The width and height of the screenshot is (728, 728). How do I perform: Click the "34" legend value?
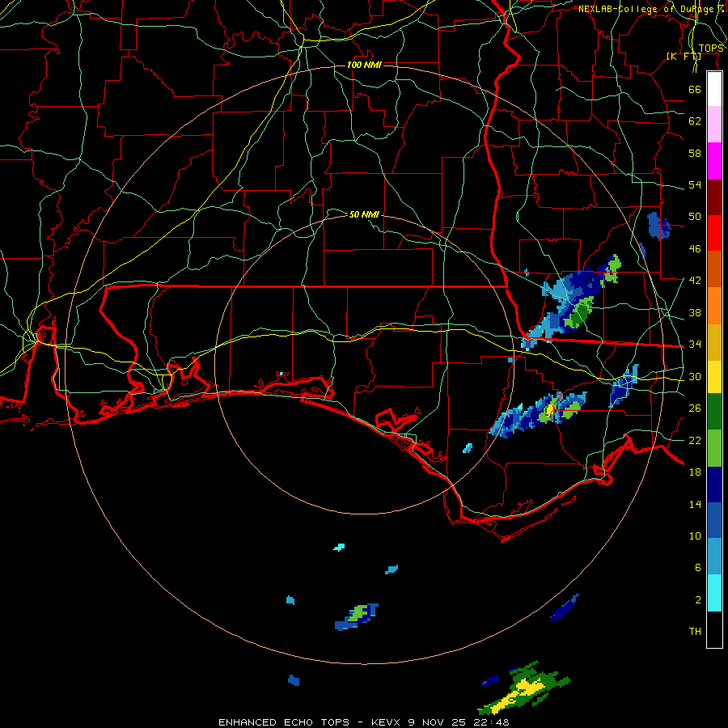695,345
